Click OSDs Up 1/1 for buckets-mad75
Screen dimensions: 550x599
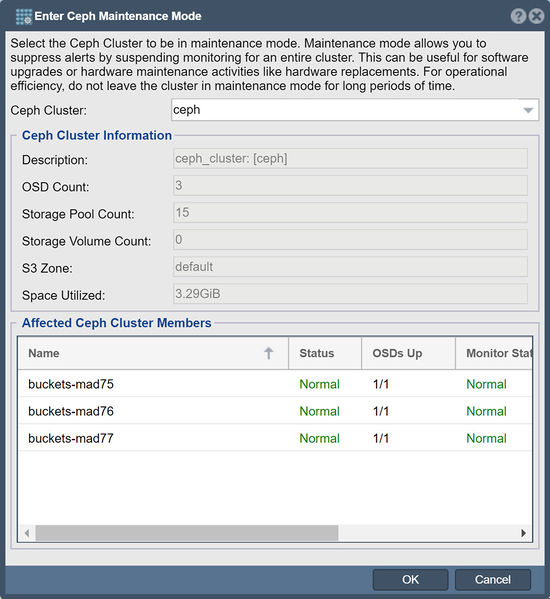coord(381,384)
